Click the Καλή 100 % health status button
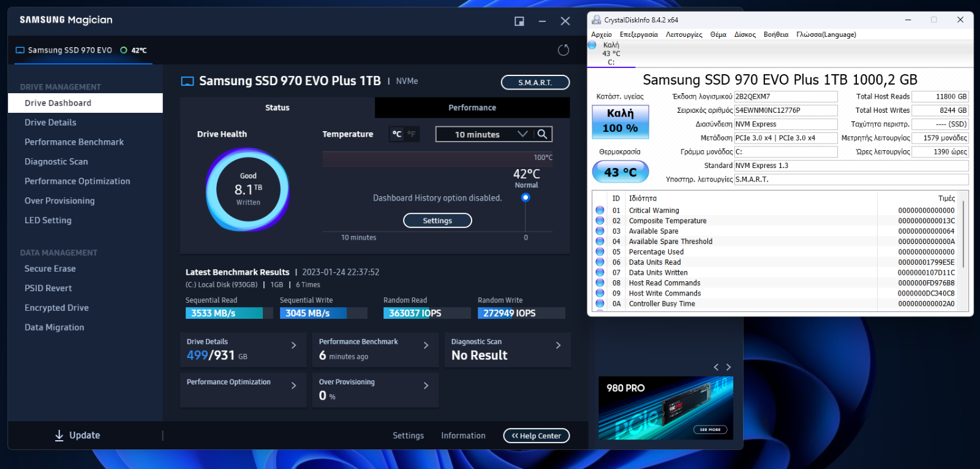Viewport: 980px width, 469px height. pos(620,121)
